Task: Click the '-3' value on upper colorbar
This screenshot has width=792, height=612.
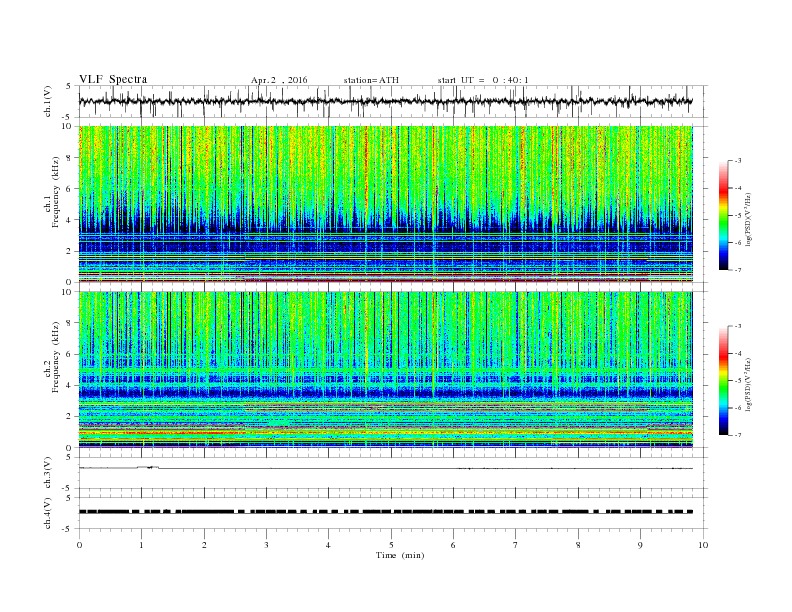Action: pyautogui.click(x=738, y=161)
